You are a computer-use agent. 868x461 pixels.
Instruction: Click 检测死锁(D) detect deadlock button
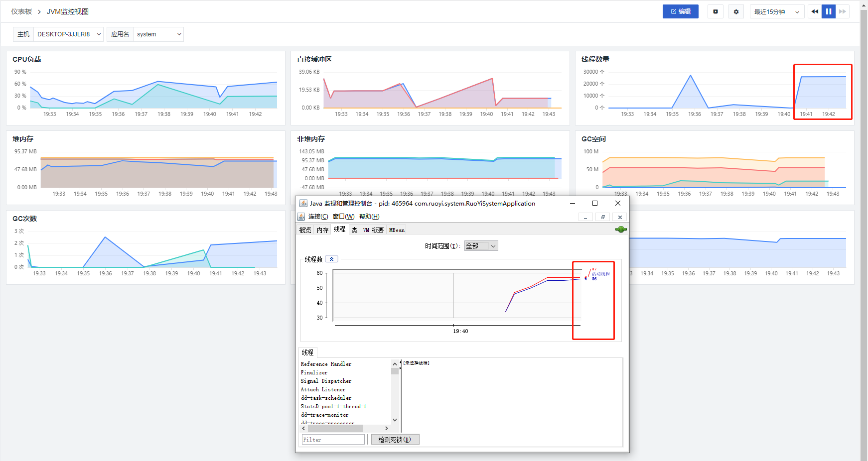pos(395,440)
